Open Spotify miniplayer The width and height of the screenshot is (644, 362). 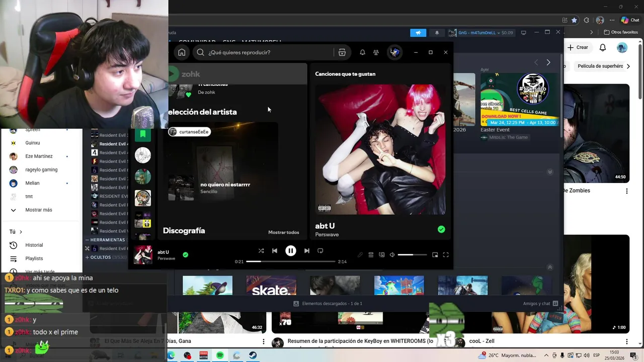435,255
